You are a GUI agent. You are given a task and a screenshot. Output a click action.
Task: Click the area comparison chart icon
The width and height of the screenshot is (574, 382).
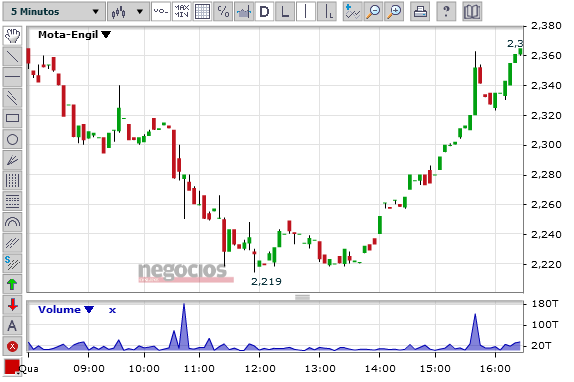[244, 12]
